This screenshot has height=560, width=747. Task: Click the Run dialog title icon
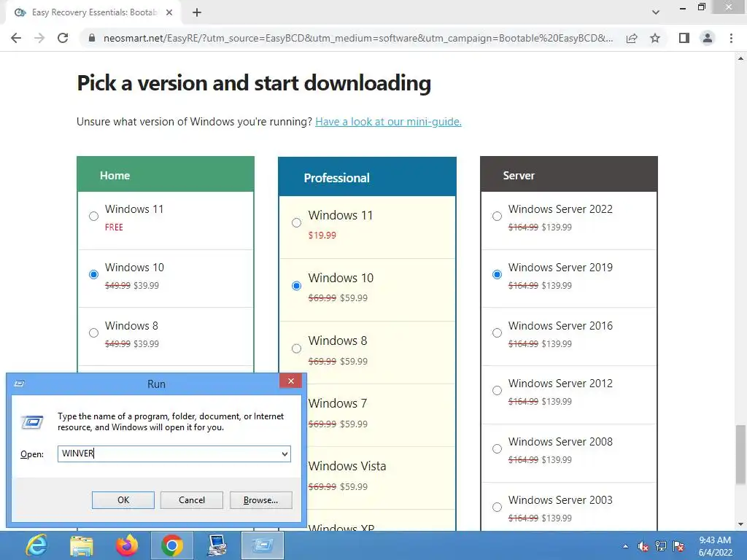tap(20, 384)
